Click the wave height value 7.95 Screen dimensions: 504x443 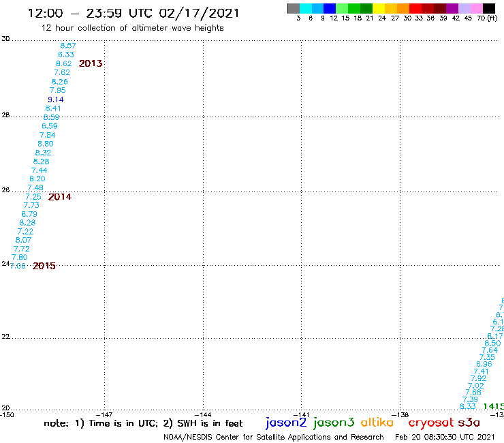(57, 90)
